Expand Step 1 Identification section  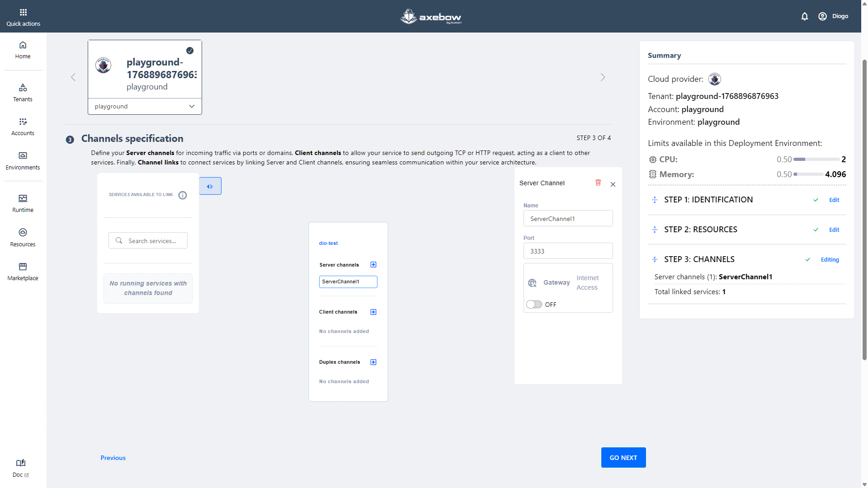655,200
